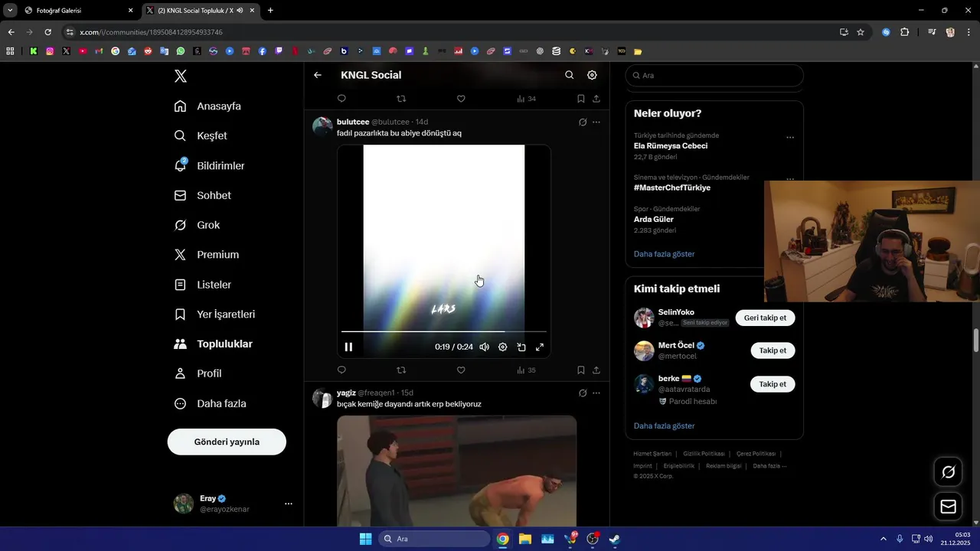Viewport: 980px width, 551px height.
Task: Open Topluluklar communities
Action: [x=214, y=344]
